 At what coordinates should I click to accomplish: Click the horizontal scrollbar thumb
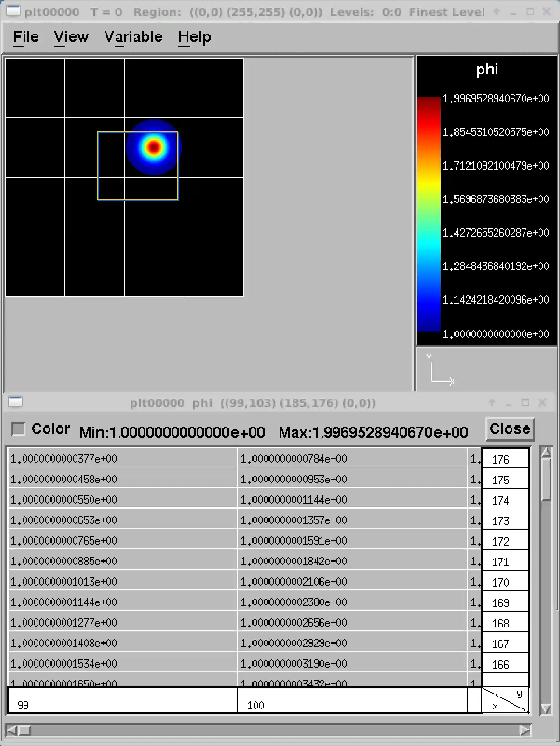(25, 731)
